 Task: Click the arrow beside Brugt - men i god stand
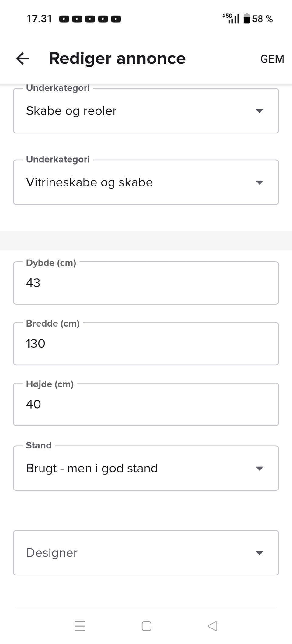(259, 468)
